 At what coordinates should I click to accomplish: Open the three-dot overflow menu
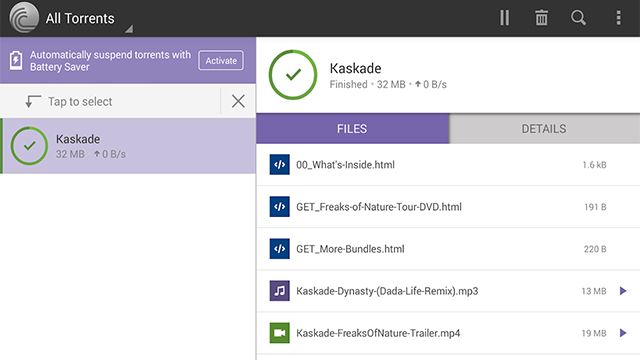618,18
